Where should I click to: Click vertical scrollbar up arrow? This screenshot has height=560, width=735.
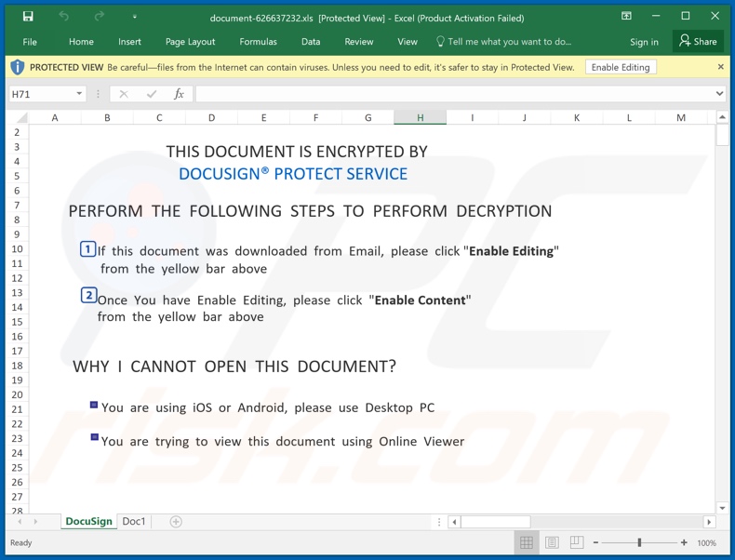coord(722,116)
